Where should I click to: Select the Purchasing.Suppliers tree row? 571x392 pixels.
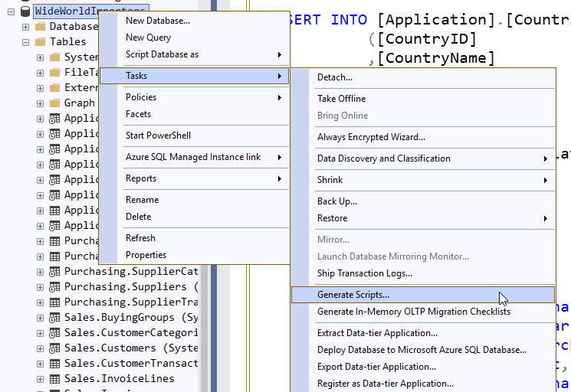(x=131, y=287)
